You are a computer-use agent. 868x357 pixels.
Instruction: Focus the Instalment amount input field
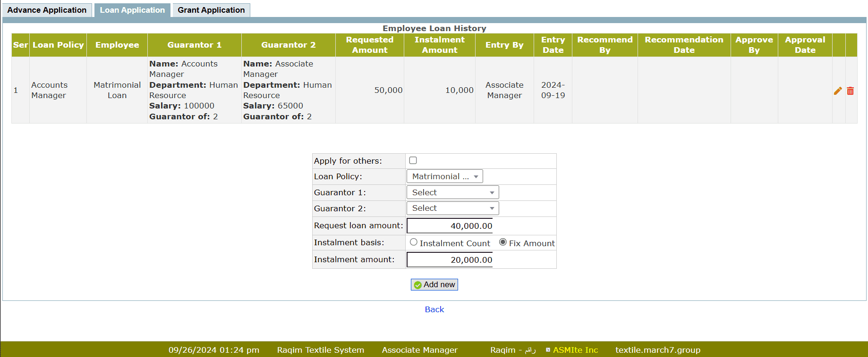pos(450,260)
